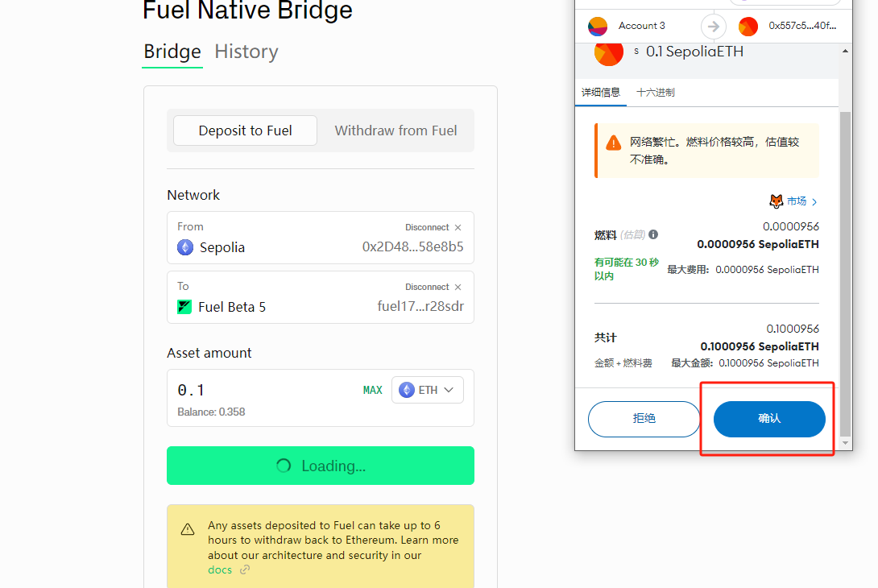Viewport: 878px width, 588px height.
Task: Switch to the Bridge tab
Action: pyautogui.click(x=172, y=52)
